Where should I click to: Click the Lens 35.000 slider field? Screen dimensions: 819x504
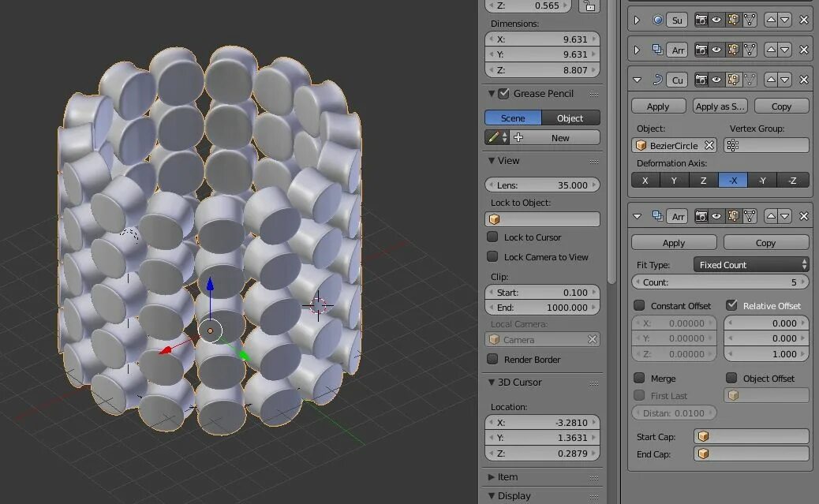[x=542, y=185]
